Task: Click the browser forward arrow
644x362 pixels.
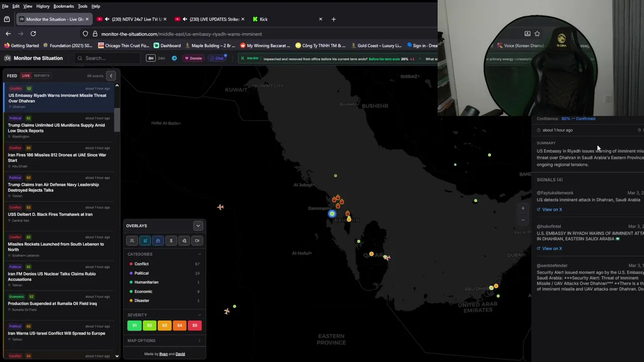Action: [21, 34]
